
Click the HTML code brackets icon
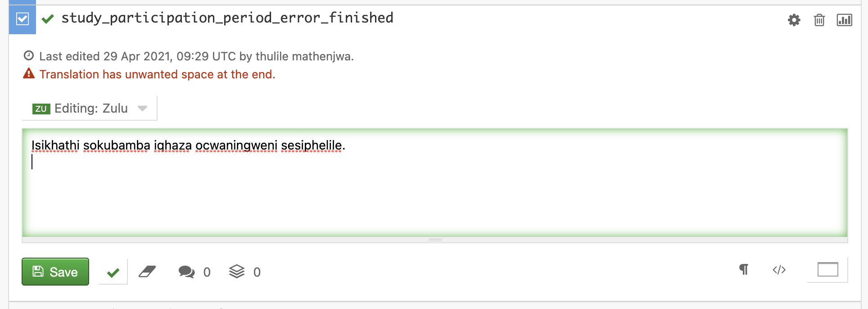tap(779, 270)
